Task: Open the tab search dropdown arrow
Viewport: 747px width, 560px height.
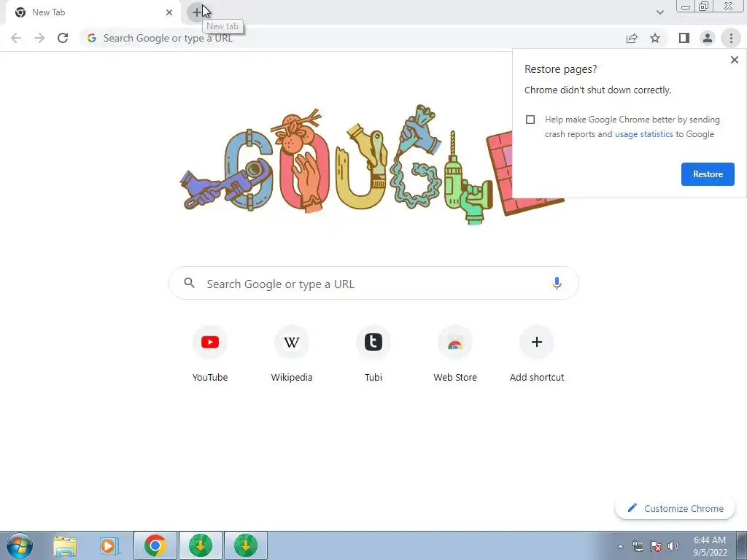Action: (659, 12)
